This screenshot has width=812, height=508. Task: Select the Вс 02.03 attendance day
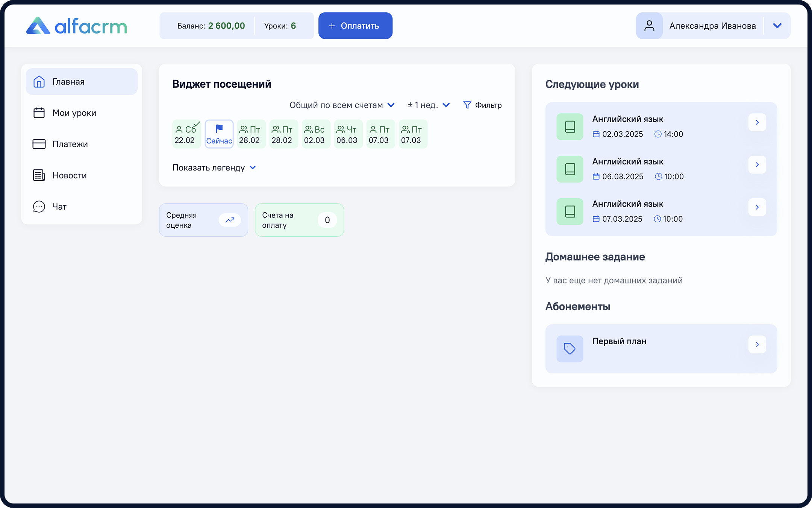(316, 134)
